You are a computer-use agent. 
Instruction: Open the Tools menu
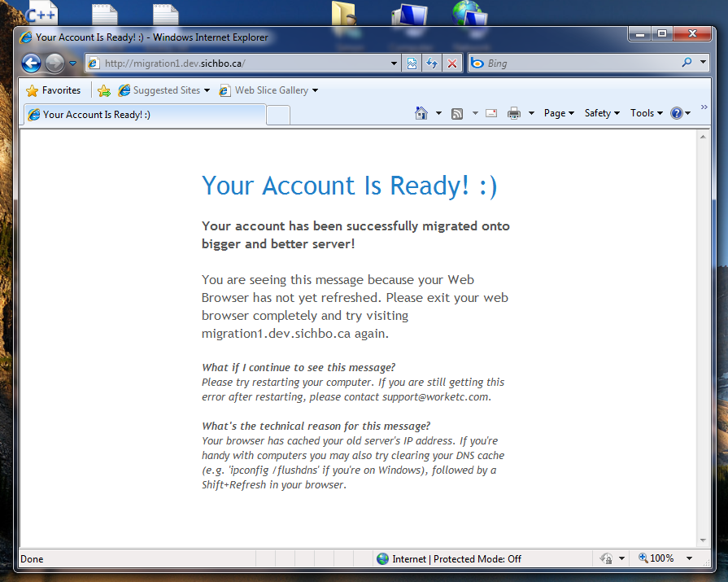[646, 114]
